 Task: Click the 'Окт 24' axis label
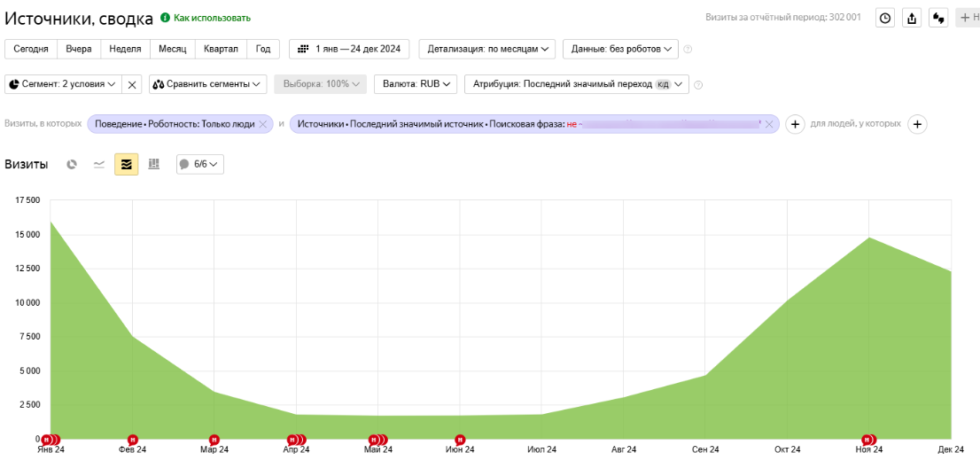tap(788, 449)
